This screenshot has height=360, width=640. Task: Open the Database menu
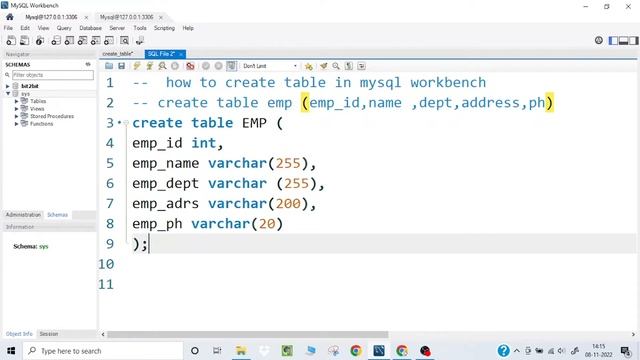pos(90,28)
